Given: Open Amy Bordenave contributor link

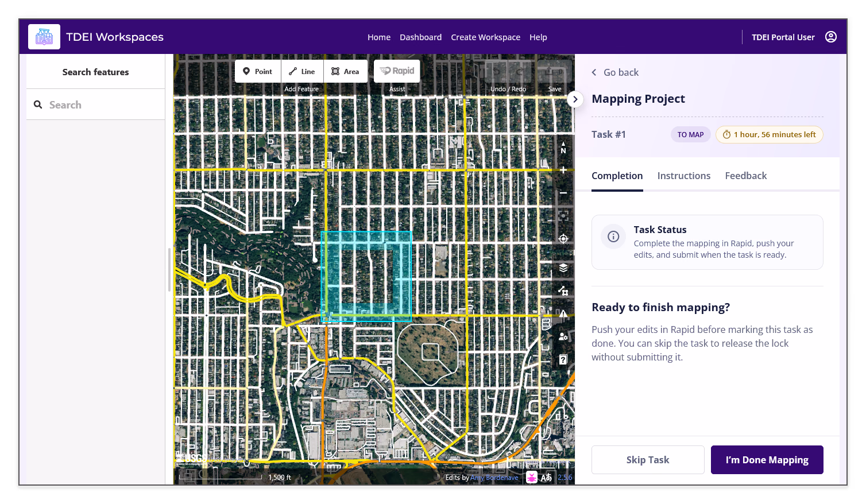Looking at the screenshot, I should [494, 478].
